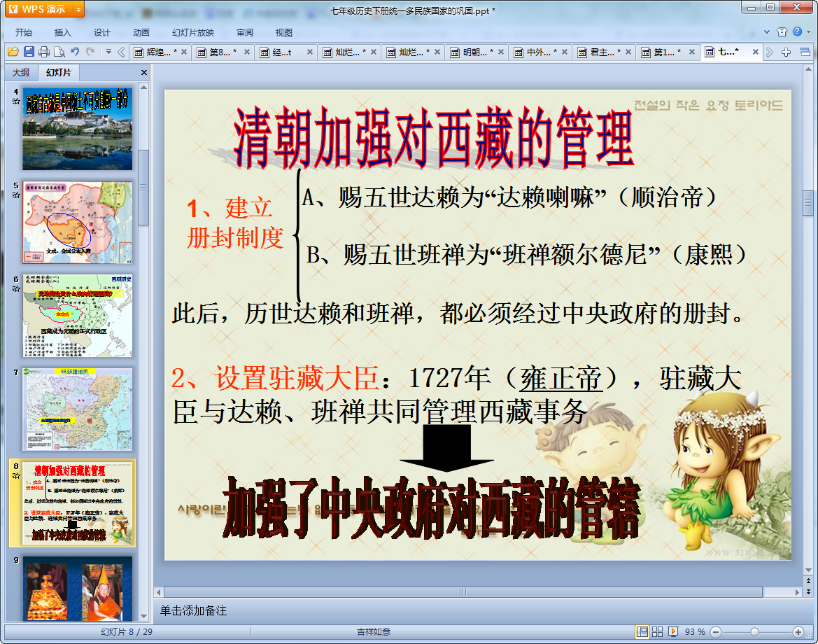Image resolution: width=818 pixels, height=644 pixels.
Task: Click the Print icon
Action: point(44,52)
